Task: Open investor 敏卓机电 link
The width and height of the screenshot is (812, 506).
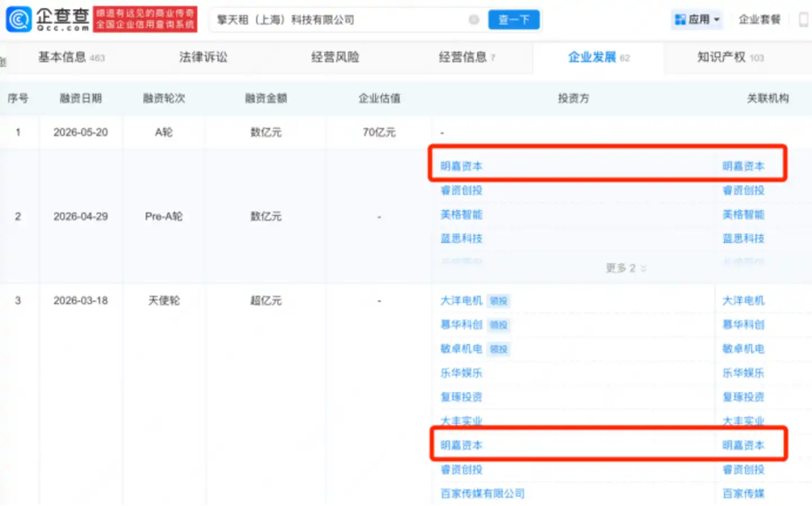Action: pos(461,349)
